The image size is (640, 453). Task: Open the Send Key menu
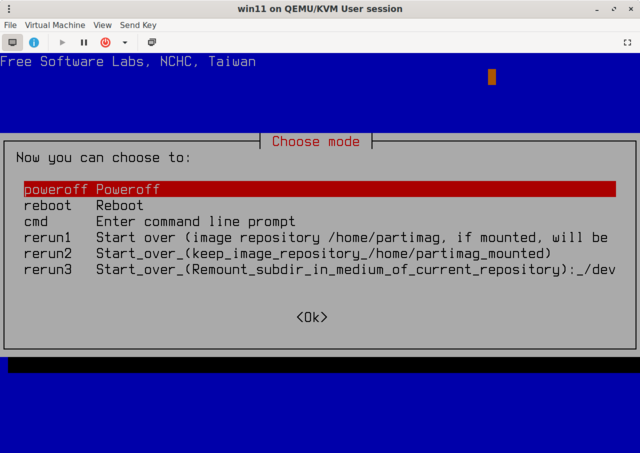[138, 24]
